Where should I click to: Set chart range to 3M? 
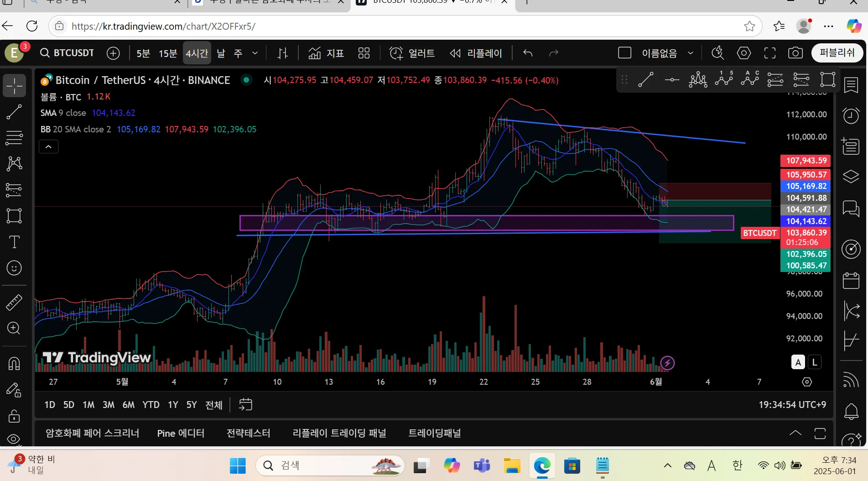click(109, 405)
